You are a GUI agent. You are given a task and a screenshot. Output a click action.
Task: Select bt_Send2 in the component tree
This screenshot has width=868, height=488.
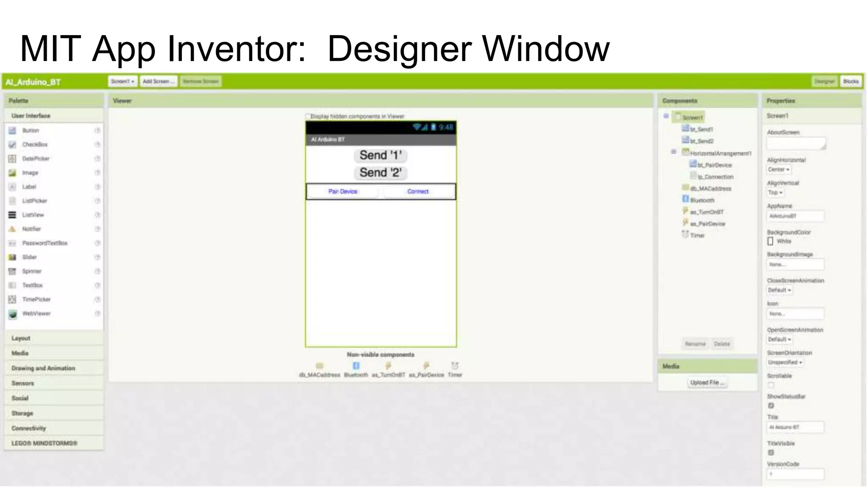[701, 141]
